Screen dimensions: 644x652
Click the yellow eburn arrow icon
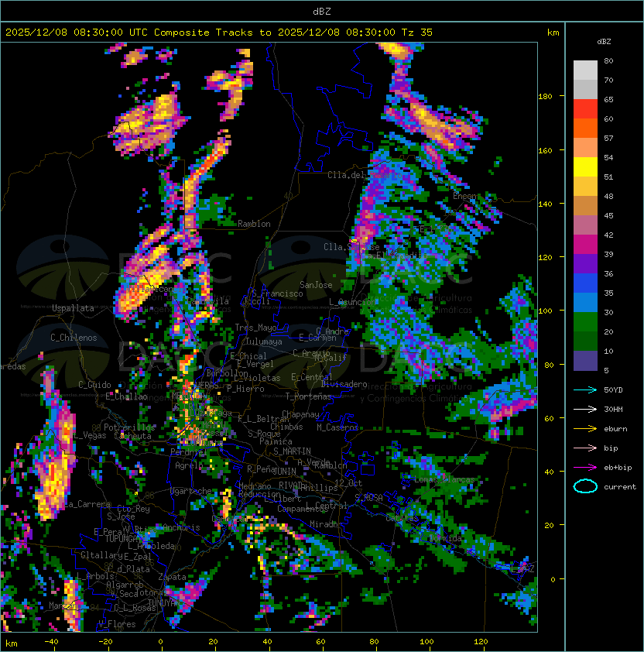pos(585,429)
